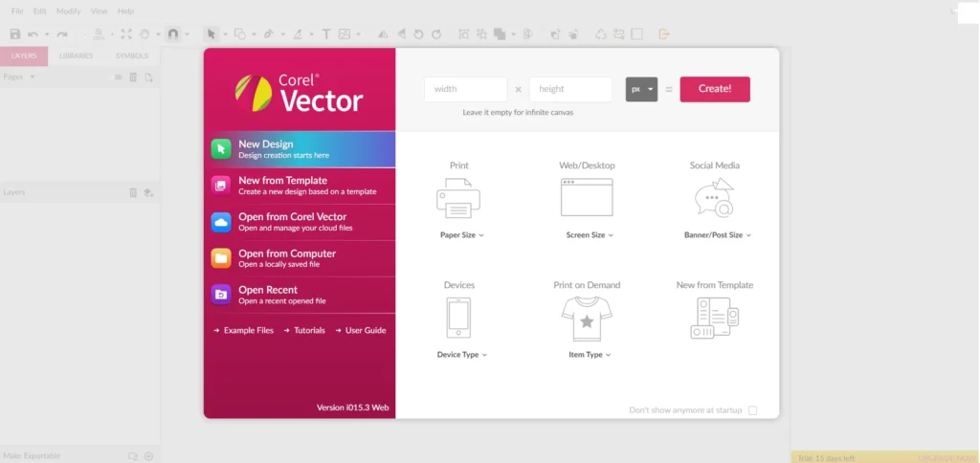The width and height of the screenshot is (980, 463).
Task: Click the second triangle flip icon
Action: (401, 34)
